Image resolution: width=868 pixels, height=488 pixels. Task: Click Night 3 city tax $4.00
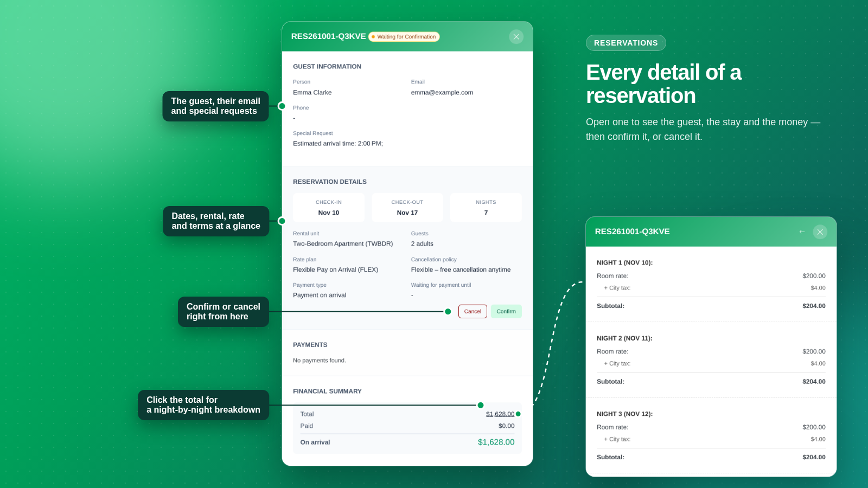[x=818, y=439]
